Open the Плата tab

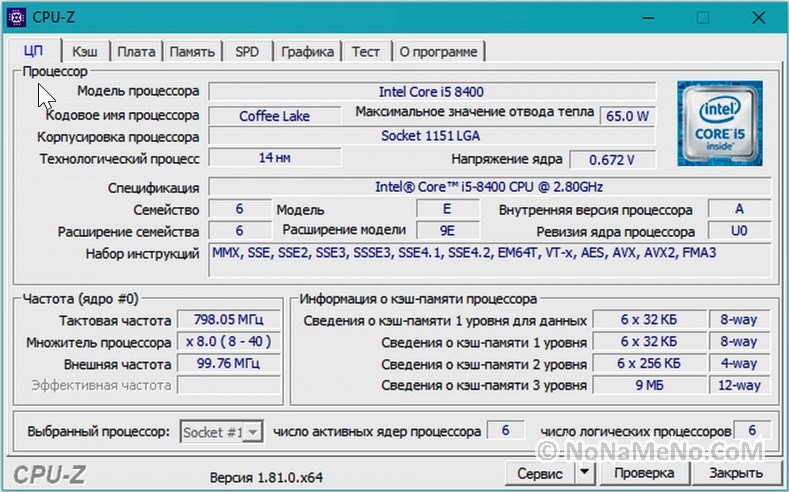pos(135,51)
